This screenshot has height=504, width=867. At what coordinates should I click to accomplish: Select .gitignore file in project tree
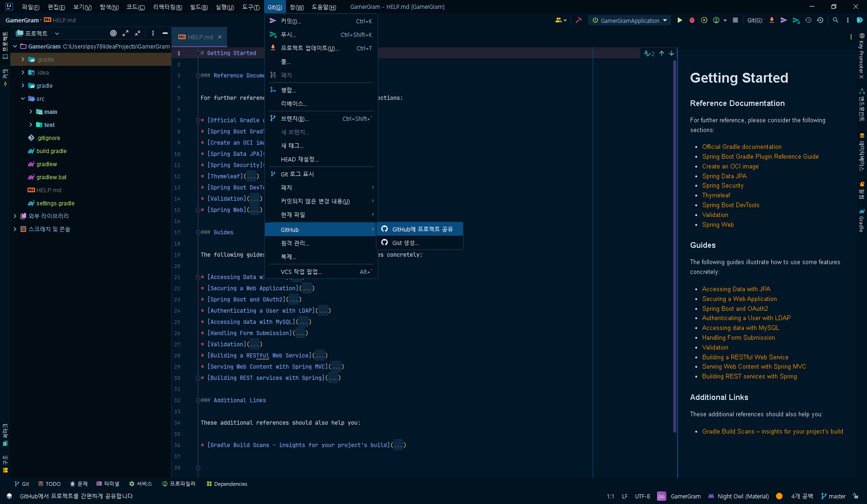pyautogui.click(x=49, y=138)
